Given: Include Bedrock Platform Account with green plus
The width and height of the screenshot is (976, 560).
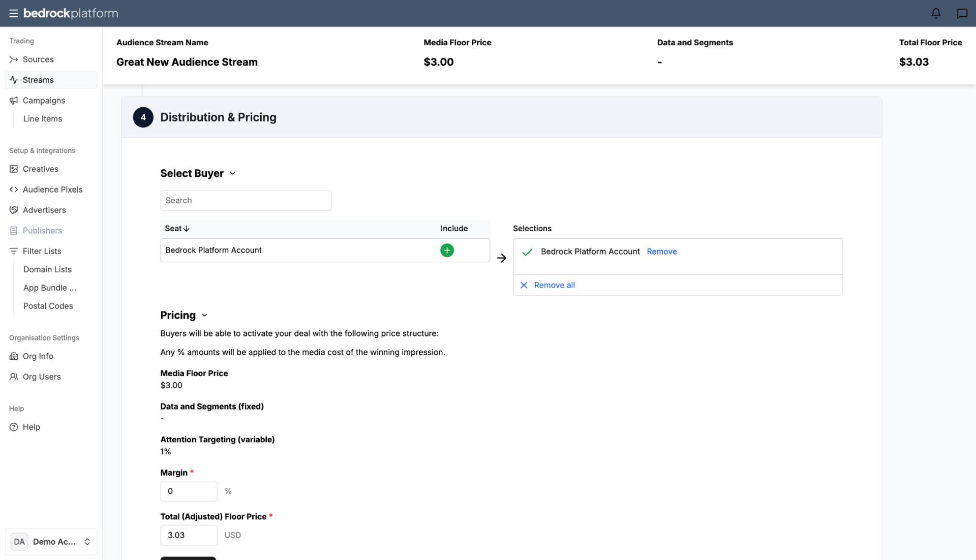Looking at the screenshot, I should [x=447, y=250].
